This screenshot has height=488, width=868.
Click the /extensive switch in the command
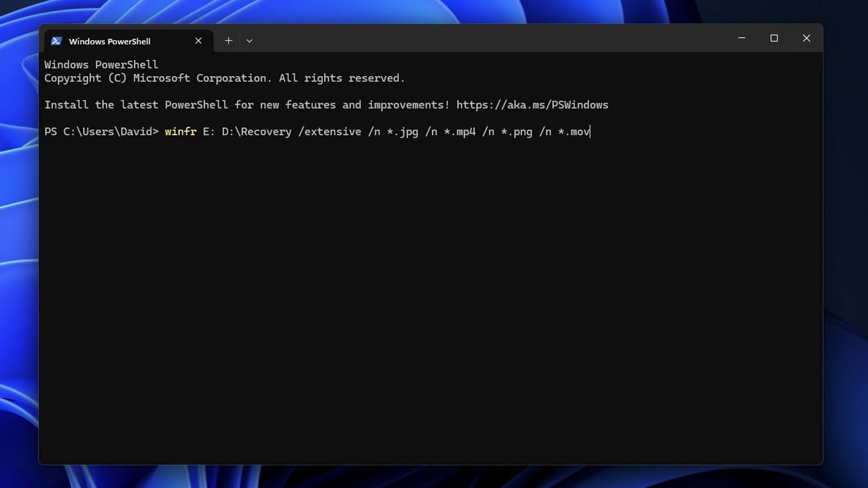point(329,132)
